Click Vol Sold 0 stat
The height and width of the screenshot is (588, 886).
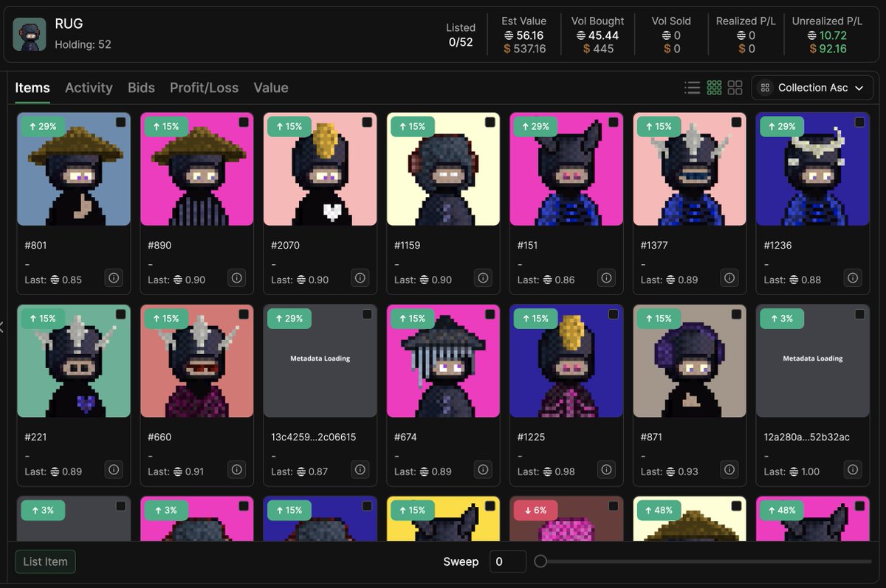(671, 35)
